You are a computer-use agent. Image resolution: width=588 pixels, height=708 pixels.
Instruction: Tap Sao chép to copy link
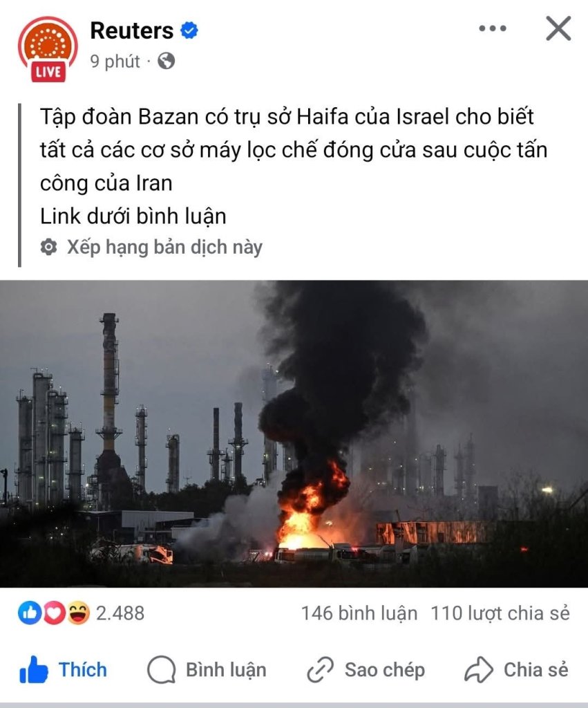point(366,669)
